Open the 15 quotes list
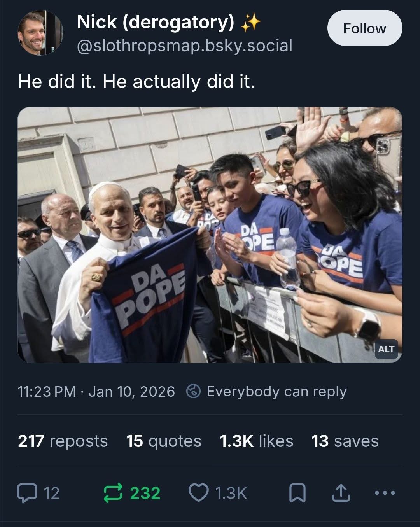Viewport: 420px width, 527px height. pos(164,441)
